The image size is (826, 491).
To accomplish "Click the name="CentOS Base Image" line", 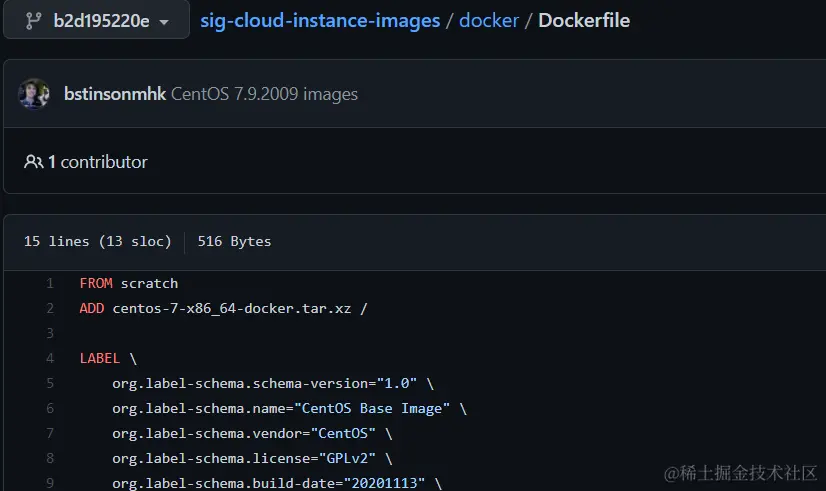I will [x=289, y=408].
